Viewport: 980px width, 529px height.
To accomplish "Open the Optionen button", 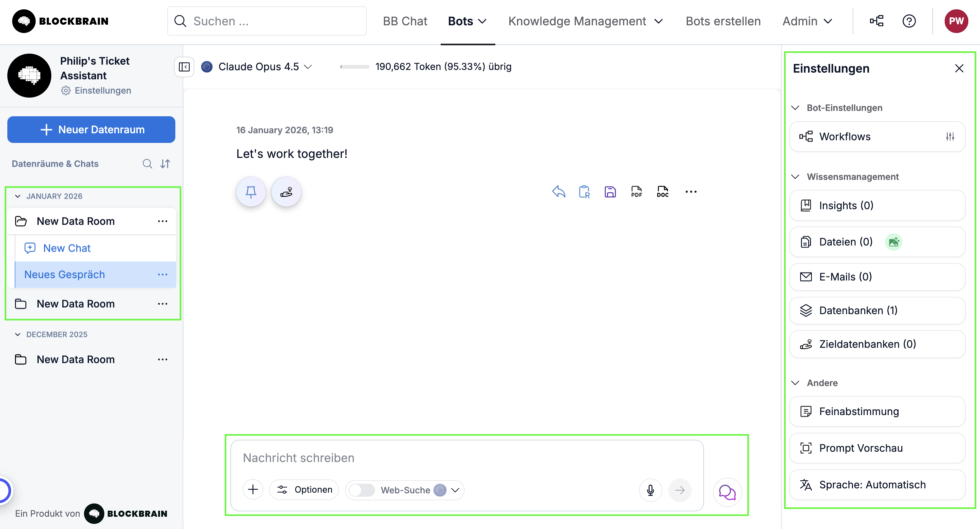I will 304,489.
